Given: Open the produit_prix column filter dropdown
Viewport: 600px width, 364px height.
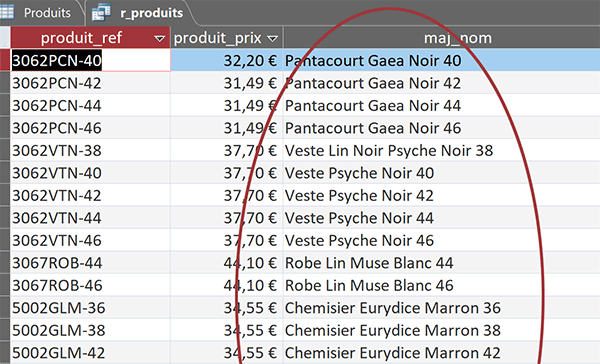Looking at the screenshot, I should click(x=272, y=38).
